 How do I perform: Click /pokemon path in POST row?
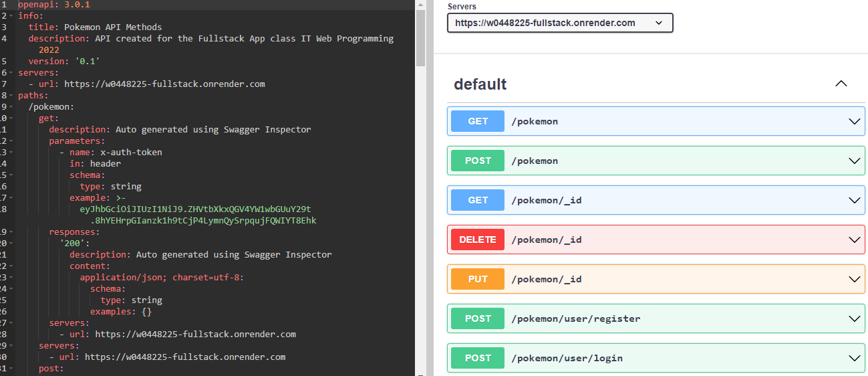tap(535, 161)
